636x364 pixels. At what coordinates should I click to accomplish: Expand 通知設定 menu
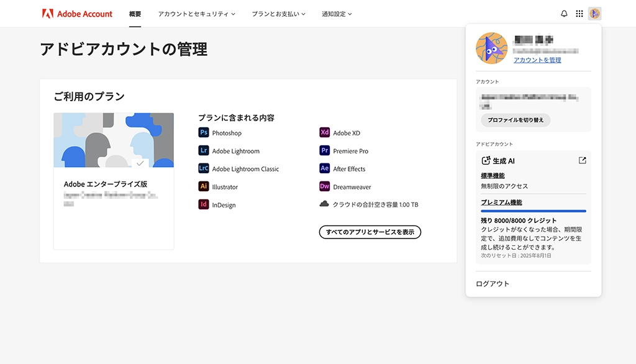[x=337, y=14]
